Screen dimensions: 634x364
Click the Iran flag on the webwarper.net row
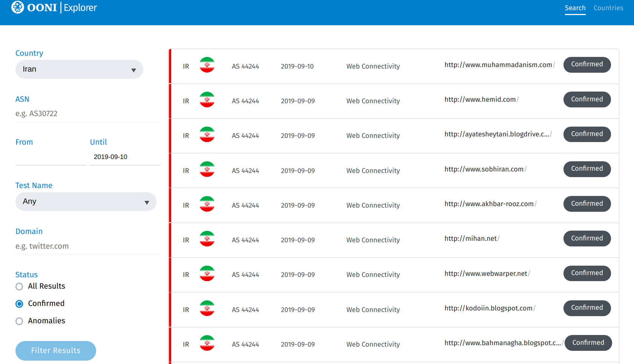207,273
